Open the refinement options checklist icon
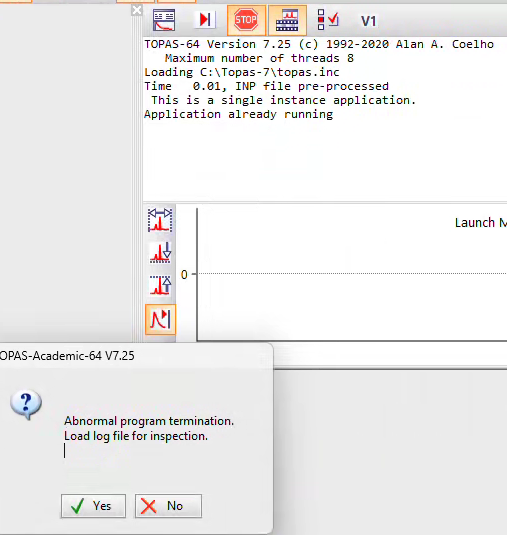 (x=328, y=20)
